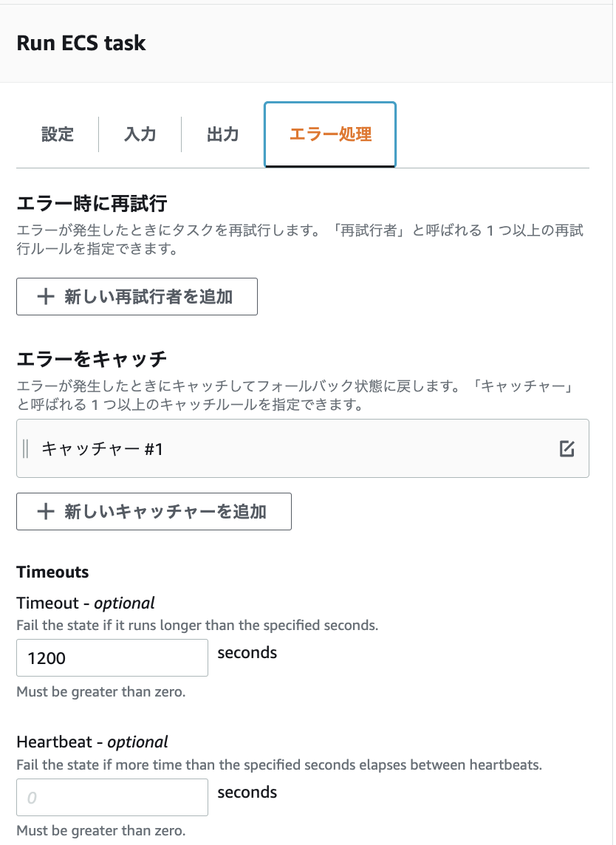This screenshot has width=616, height=845.
Task: Select the 出力 tab
Action: [222, 134]
